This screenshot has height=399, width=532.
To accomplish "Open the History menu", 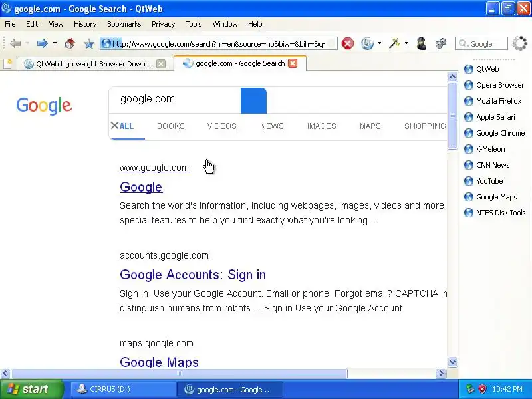I will tap(85, 24).
